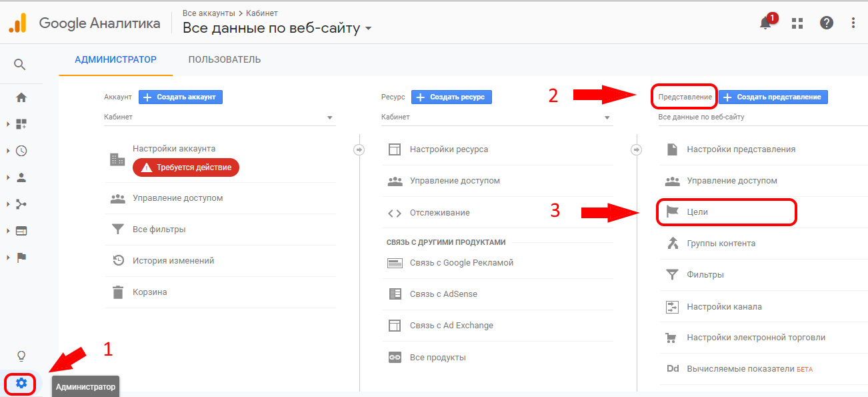Viewport: 868px width, 397px height.
Task: Click the account settings building icon
Action: point(117,159)
